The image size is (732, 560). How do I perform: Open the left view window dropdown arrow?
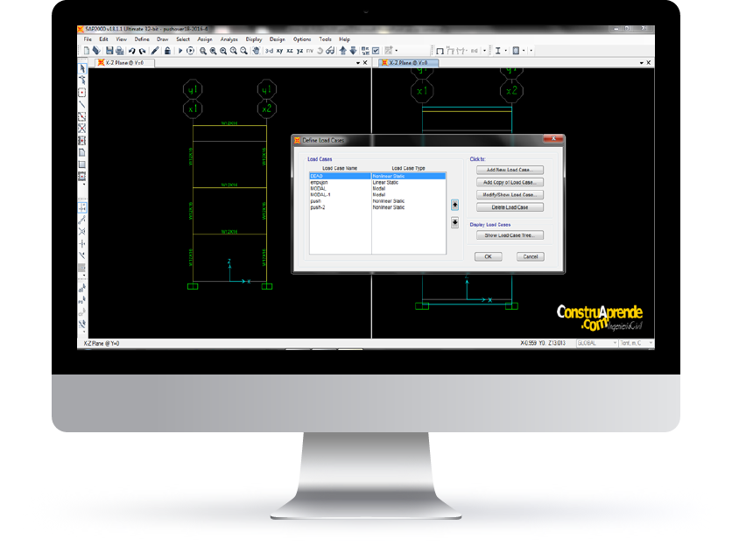click(358, 62)
